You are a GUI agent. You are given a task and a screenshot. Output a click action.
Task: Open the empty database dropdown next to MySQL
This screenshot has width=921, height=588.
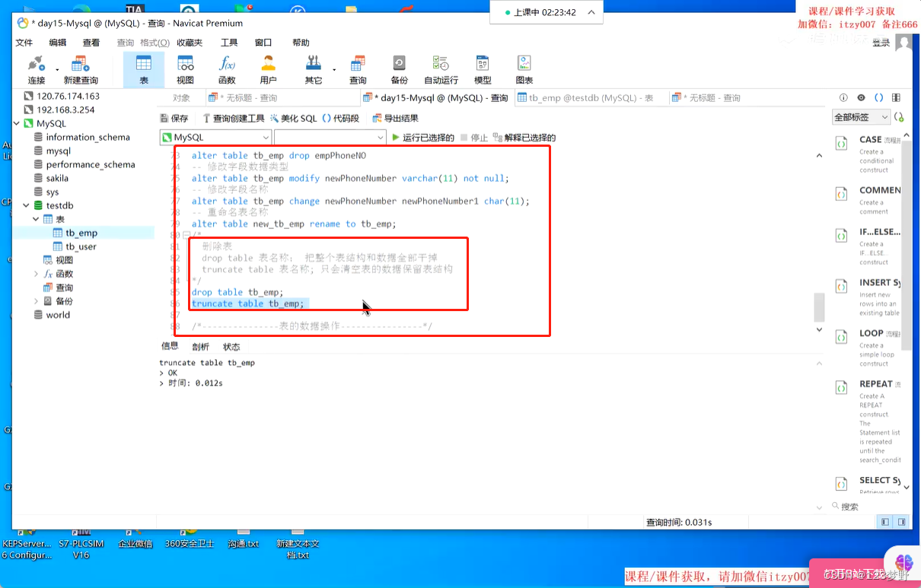click(x=330, y=137)
